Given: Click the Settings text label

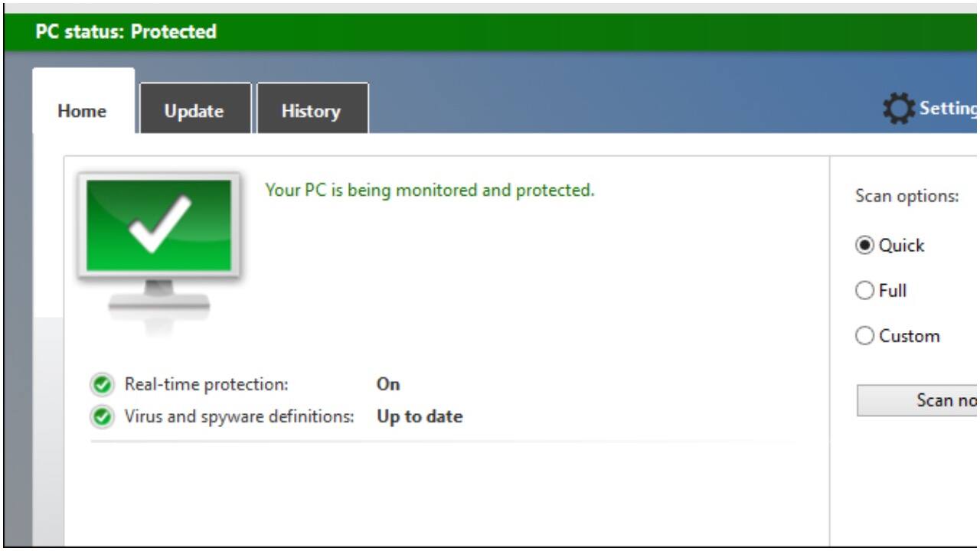Looking at the screenshot, I should 948,109.
